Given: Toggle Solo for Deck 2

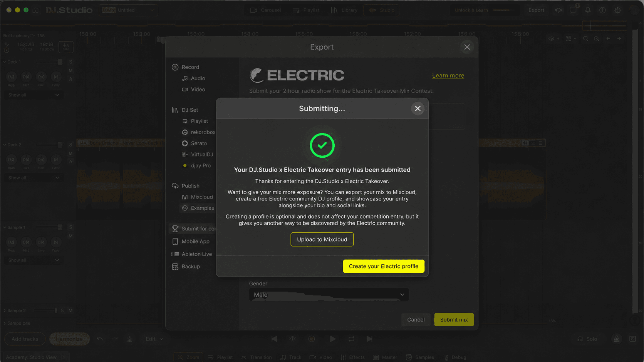Looking at the screenshot, I should click(70, 145).
